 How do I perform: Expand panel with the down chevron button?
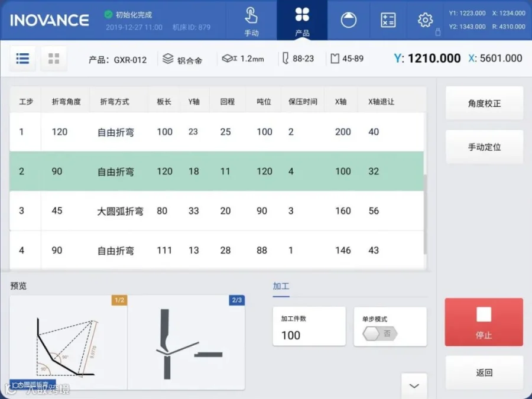(x=414, y=386)
